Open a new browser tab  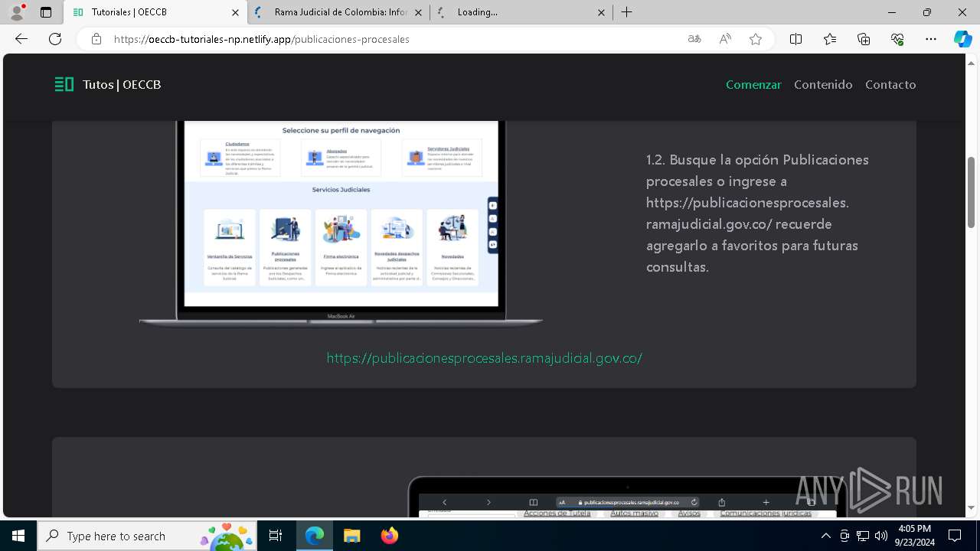click(627, 12)
